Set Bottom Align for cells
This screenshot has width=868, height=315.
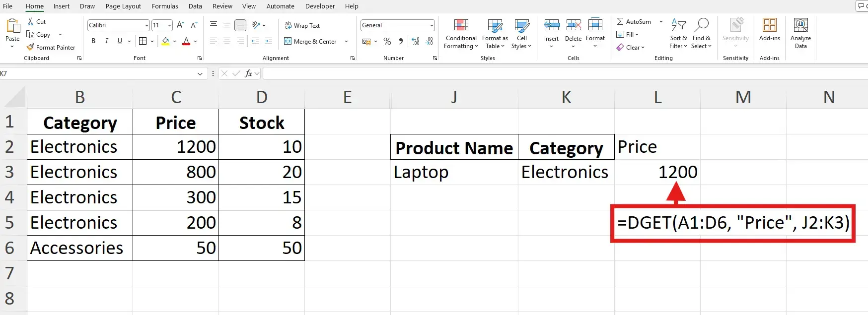[240, 25]
